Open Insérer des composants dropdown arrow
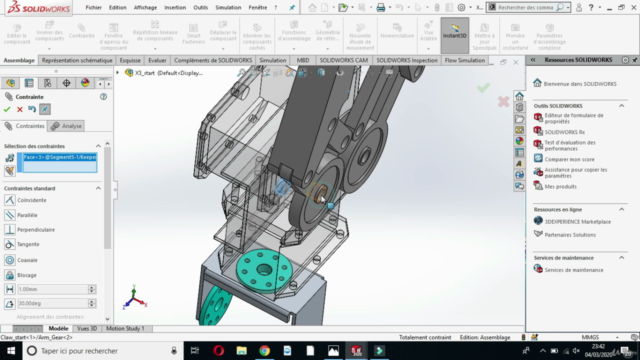640x360 pixels. tap(49, 49)
